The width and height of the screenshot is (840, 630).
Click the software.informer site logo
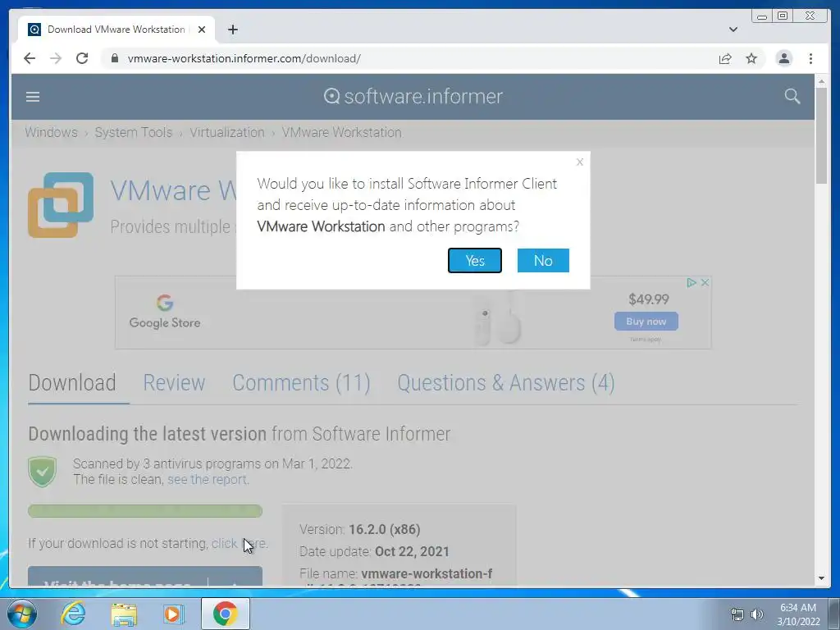pos(413,97)
